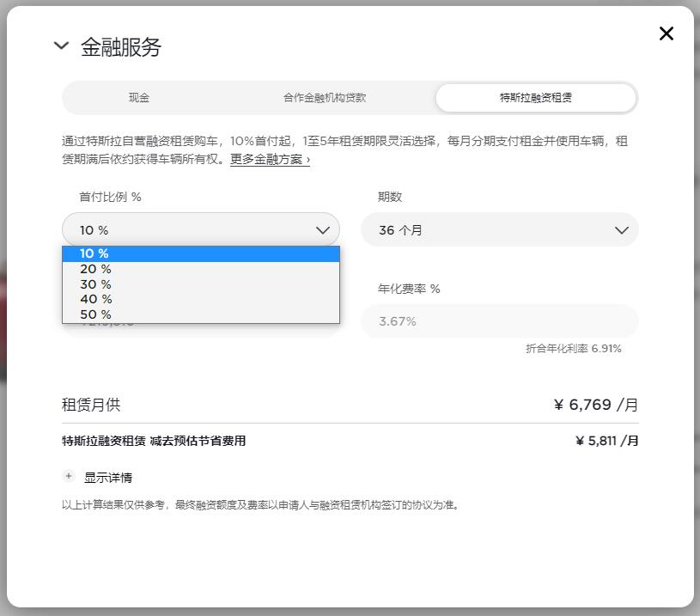
Task: Pick the 40 % down payment option
Action: pos(96,299)
